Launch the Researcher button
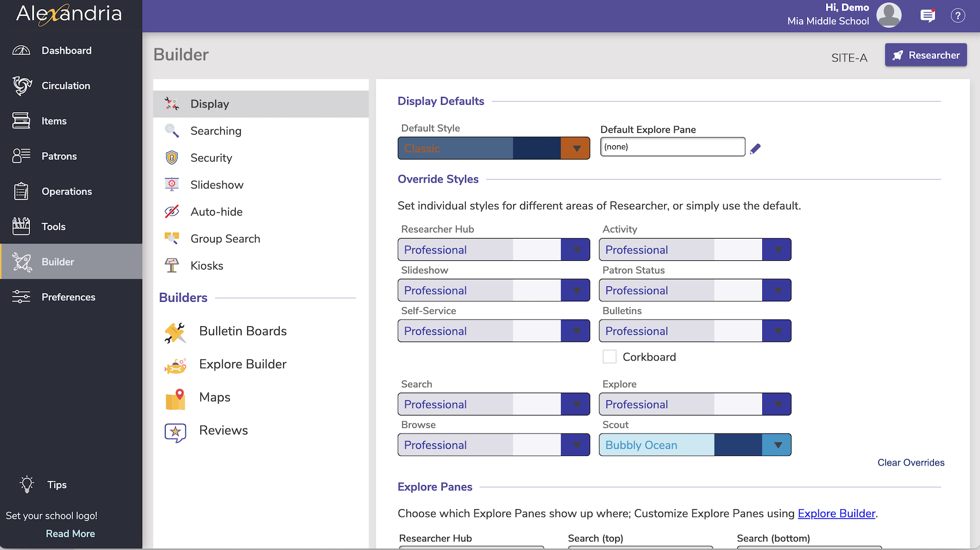The image size is (980, 550). click(926, 55)
